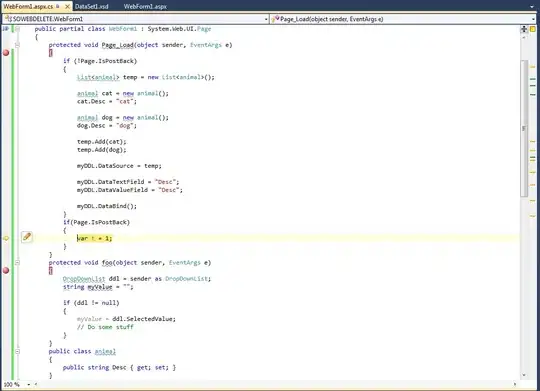Click vertical scrollbar down arrow
This screenshot has width=540, height=391.
pyautogui.click(x=524, y=375)
